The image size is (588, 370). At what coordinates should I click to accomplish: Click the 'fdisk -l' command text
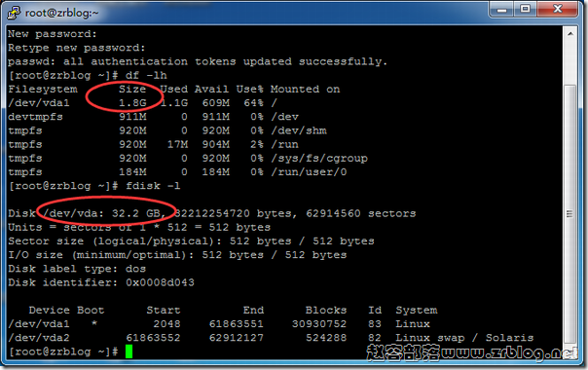coord(153,186)
